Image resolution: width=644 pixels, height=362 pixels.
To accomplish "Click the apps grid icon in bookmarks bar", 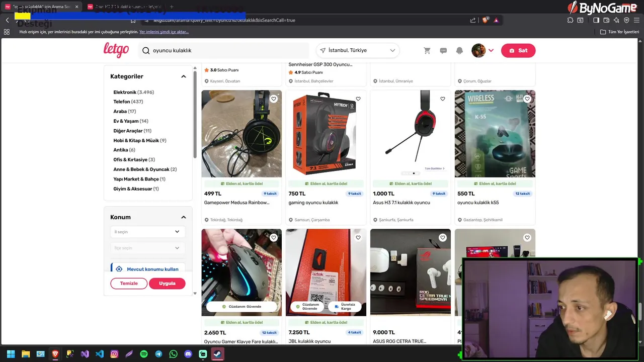I will tap(7, 32).
